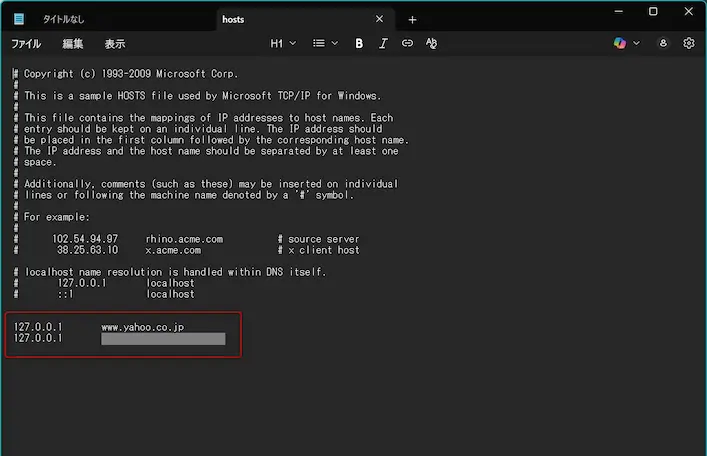Screen dimensions: 707x456
Task: Clear formatting with the toolbar icon
Action: point(432,44)
